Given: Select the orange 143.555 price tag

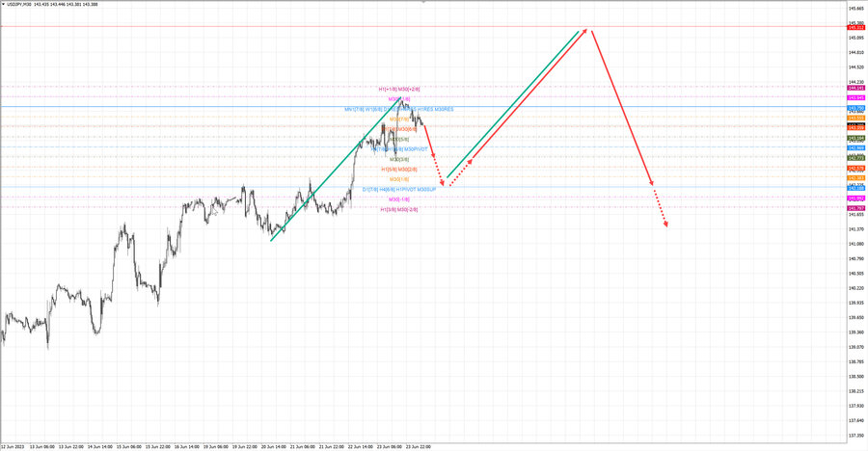Looking at the screenshot, I should pyautogui.click(x=856, y=118).
